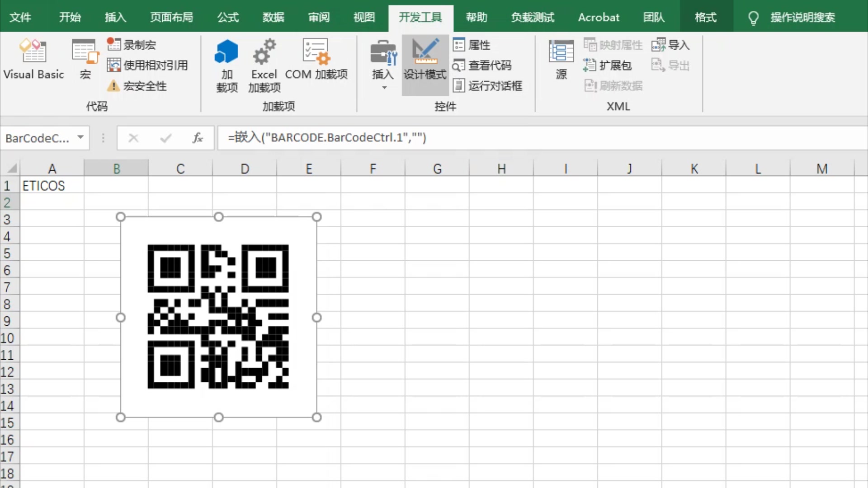This screenshot has width=868, height=488.
Task: Open COM 加载项 dialog
Action: point(316,59)
